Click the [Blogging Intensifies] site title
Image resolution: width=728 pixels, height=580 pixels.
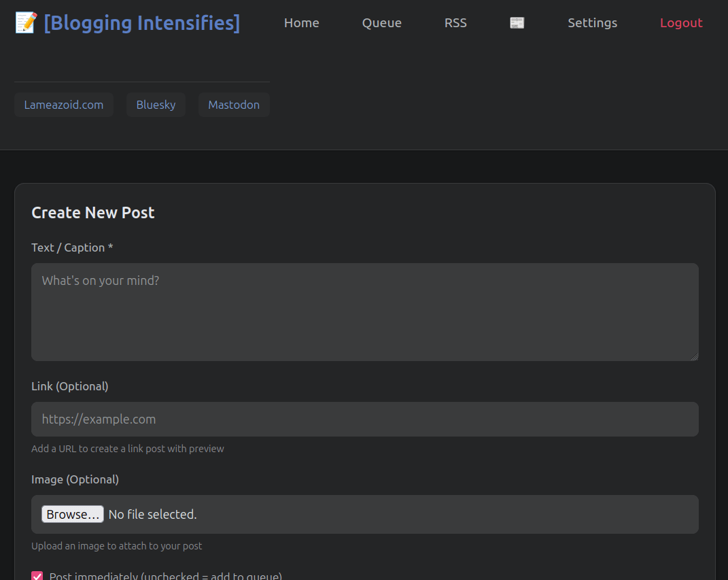pos(141,23)
